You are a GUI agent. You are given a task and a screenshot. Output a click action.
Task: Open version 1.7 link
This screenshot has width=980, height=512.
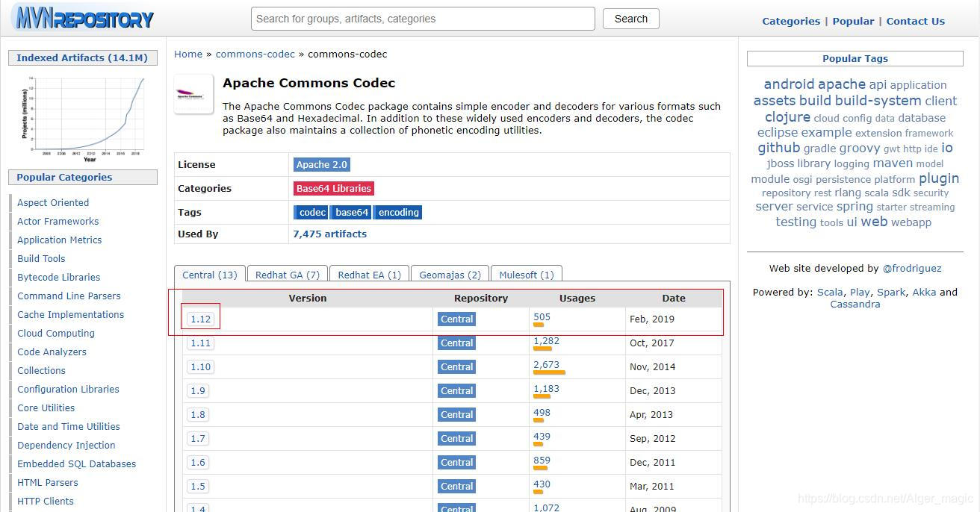198,438
